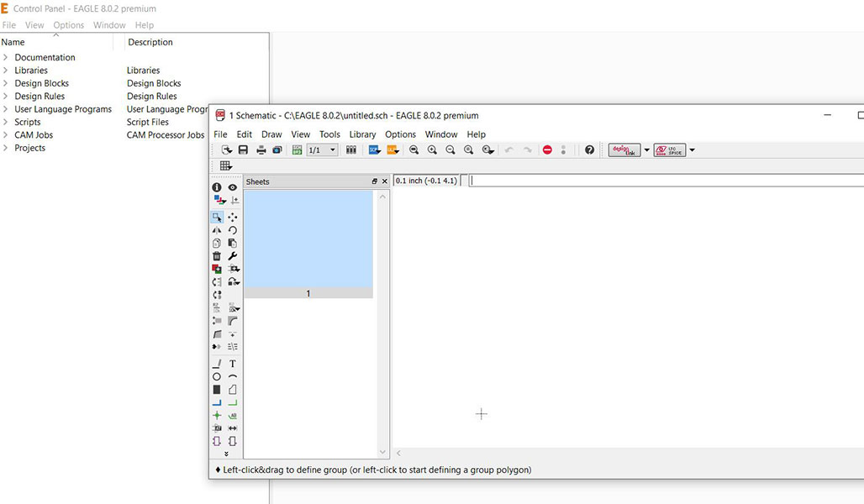Open the schematic Tools menu
Viewport: 864px width, 504px height.
(329, 134)
